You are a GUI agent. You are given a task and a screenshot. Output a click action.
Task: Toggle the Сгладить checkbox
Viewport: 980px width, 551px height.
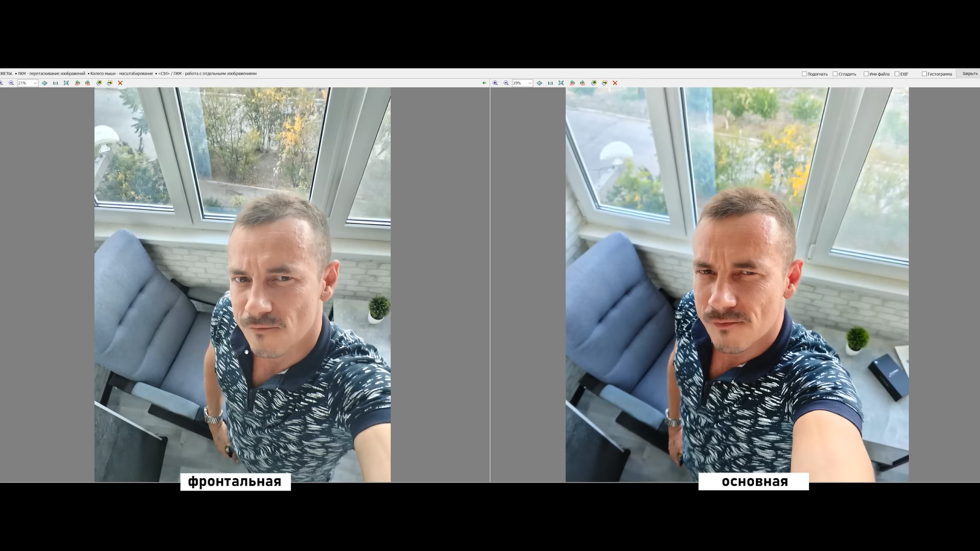click(x=835, y=74)
